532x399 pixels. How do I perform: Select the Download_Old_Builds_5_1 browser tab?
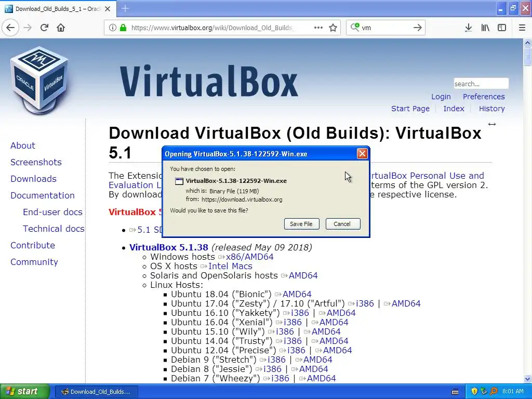point(58,9)
